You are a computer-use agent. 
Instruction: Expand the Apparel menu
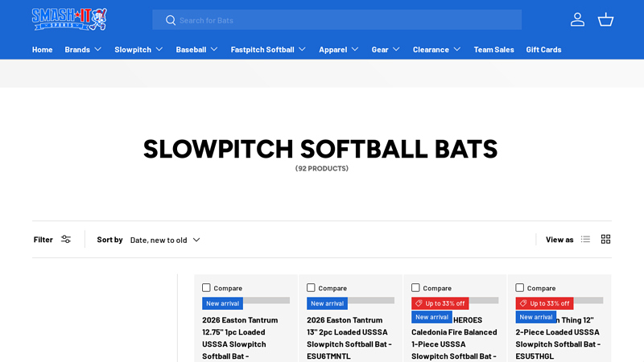(339, 49)
